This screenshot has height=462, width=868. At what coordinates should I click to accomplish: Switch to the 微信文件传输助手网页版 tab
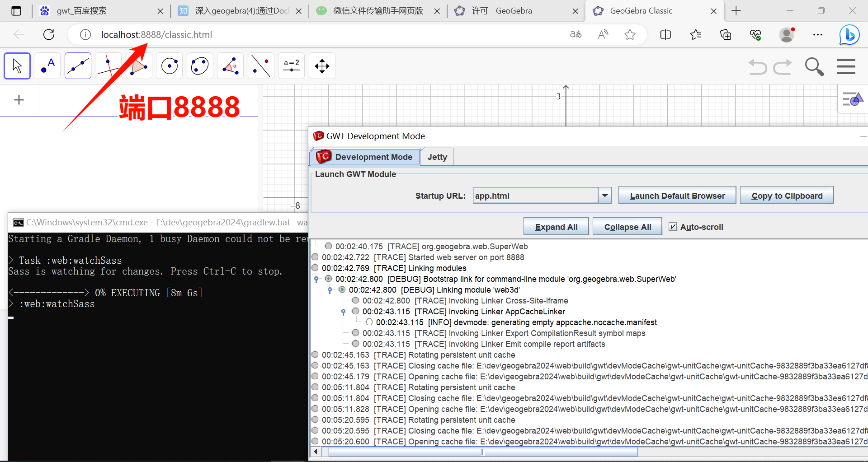tap(378, 11)
